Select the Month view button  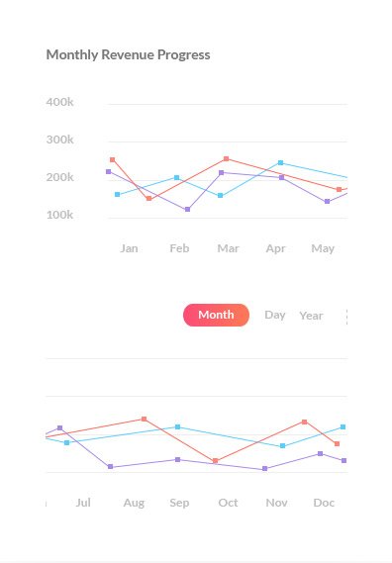pyautogui.click(x=216, y=315)
